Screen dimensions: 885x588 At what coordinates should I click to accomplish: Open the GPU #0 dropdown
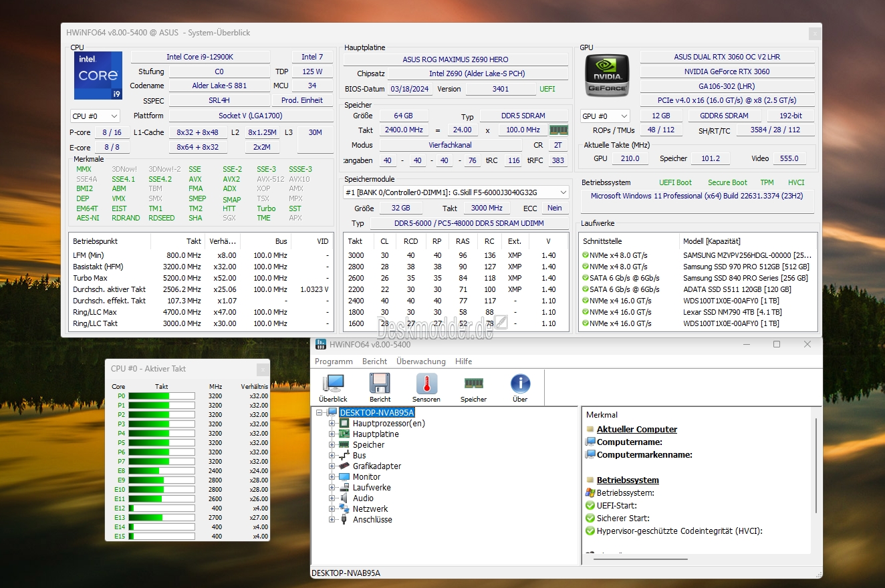[605, 116]
